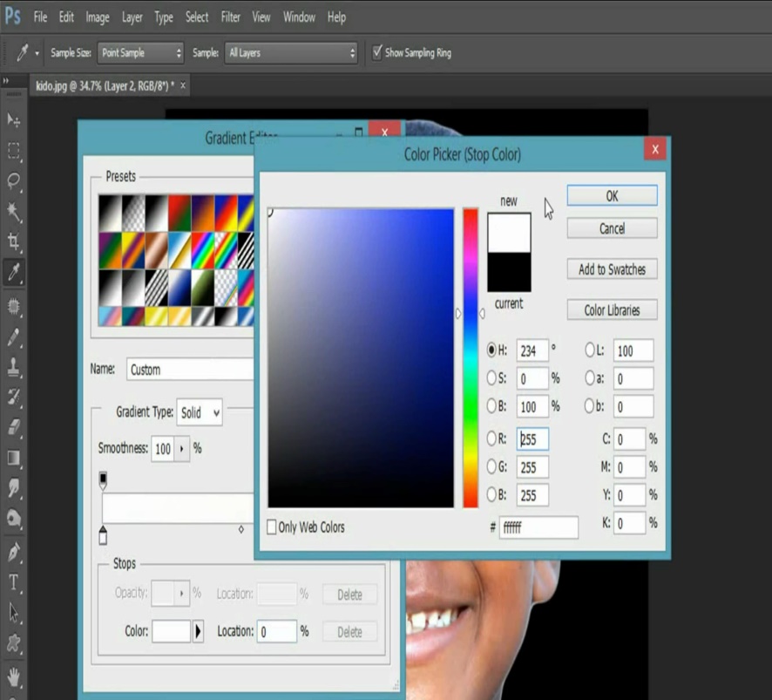Image resolution: width=772 pixels, height=700 pixels.
Task: Open the File menu
Action: pos(40,17)
